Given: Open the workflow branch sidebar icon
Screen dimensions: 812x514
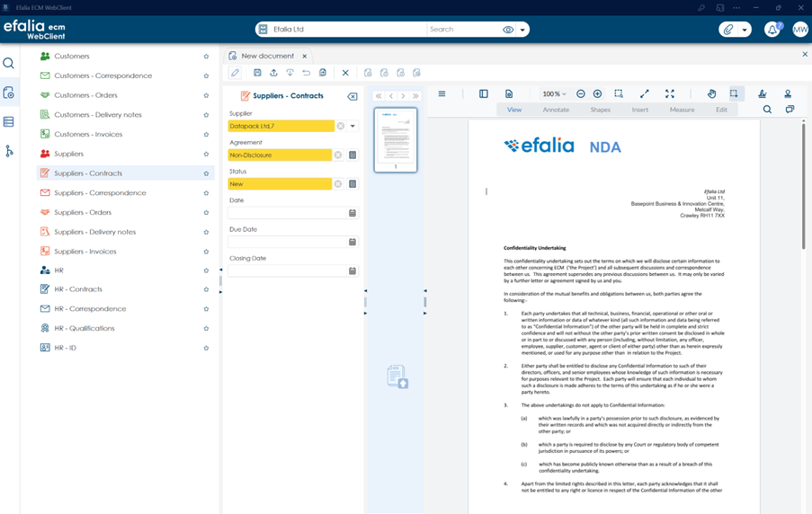Looking at the screenshot, I should point(9,151).
